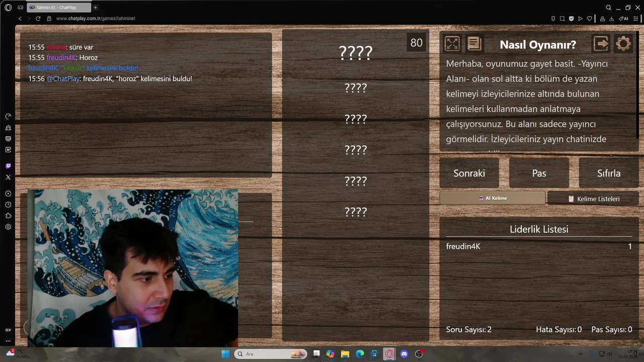
Task: Open a new browser tab
Action: point(96,8)
